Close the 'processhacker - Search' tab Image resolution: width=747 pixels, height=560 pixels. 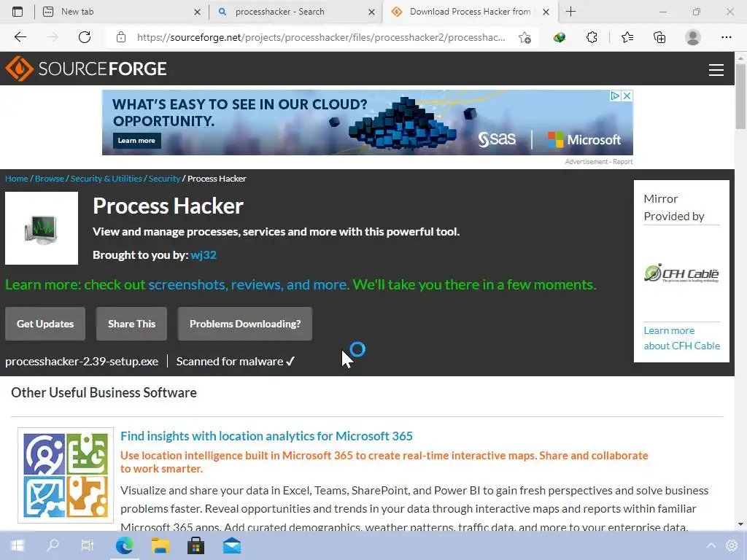[x=371, y=12]
